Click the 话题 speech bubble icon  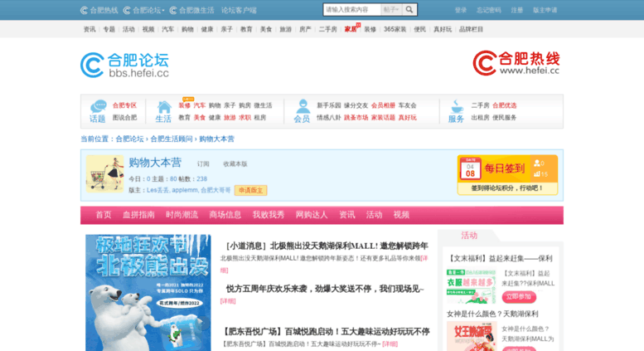pos(98,106)
